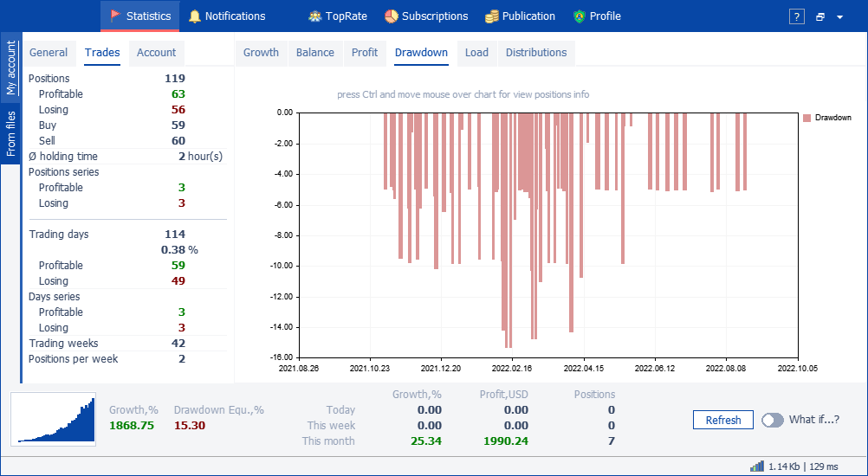This screenshot has height=476, width=868.
Task: Switch to the General tab
Action: pos(49,53)
